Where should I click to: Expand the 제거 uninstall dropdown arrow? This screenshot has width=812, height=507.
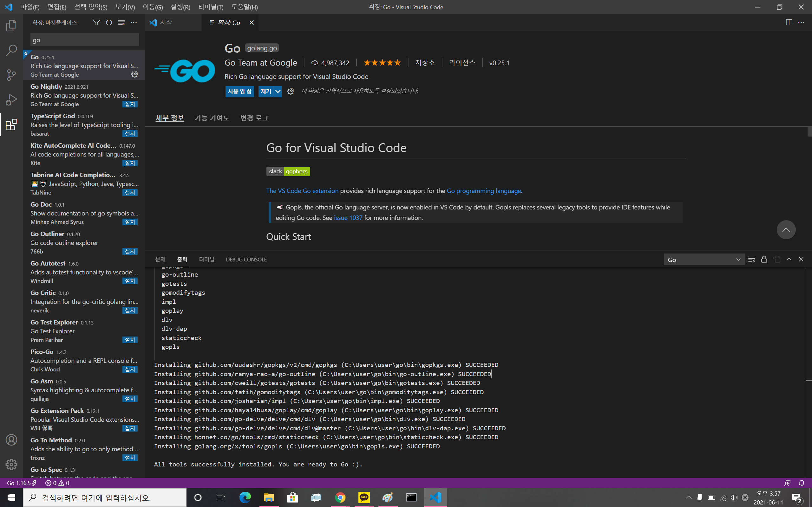[278, 91]
